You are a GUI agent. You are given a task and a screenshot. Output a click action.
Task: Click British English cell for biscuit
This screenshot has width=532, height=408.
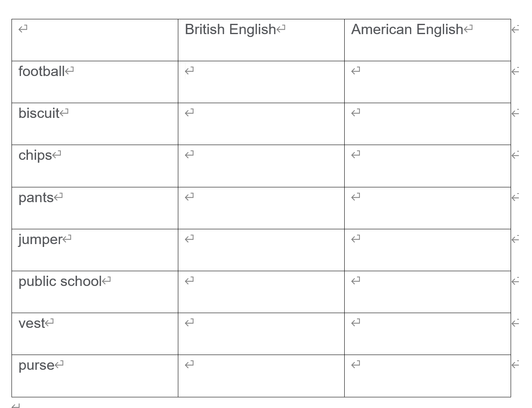click(x=261, y=124)
